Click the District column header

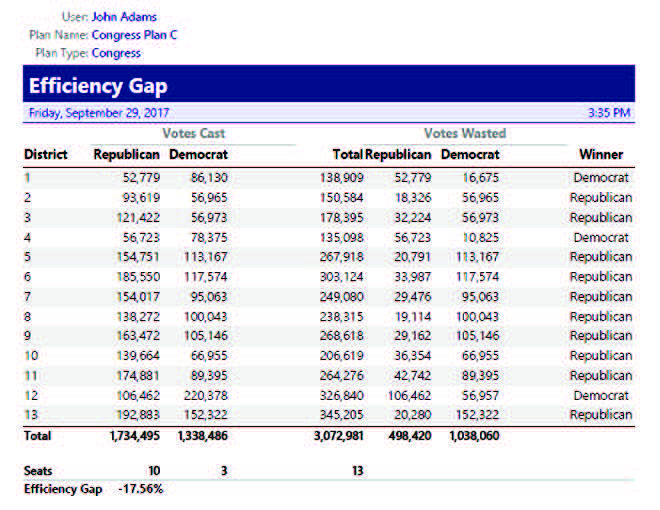click(46, 155)
